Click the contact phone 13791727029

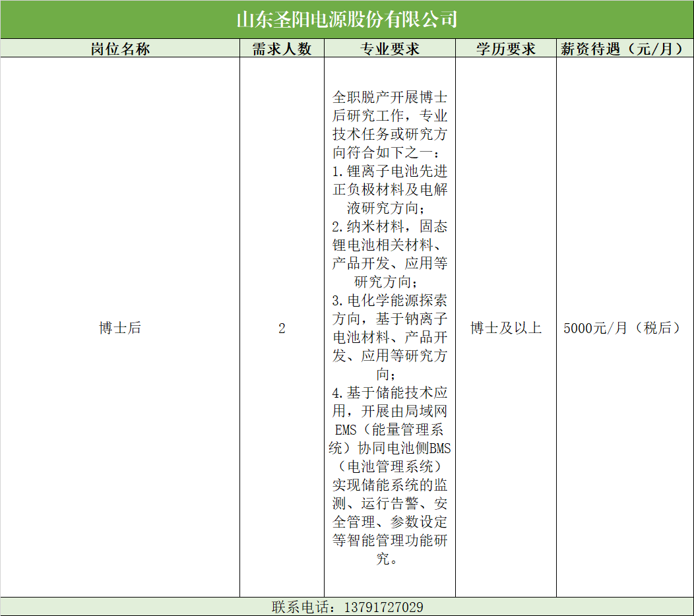[383, 607]
